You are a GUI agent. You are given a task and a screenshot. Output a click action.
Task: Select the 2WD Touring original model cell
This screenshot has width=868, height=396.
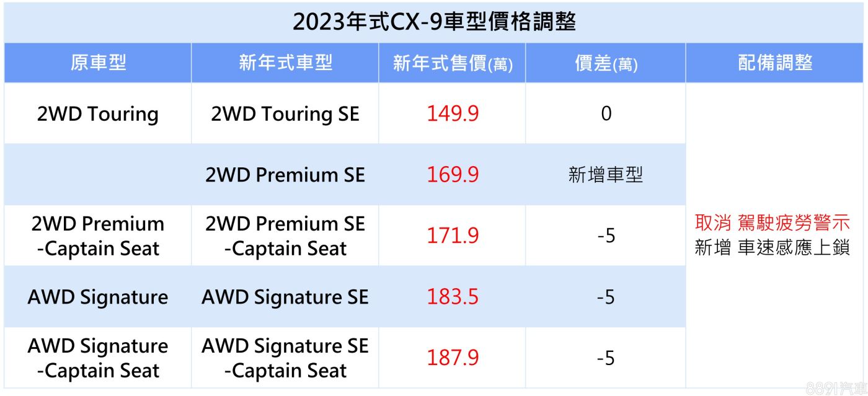tap(98, 114)
